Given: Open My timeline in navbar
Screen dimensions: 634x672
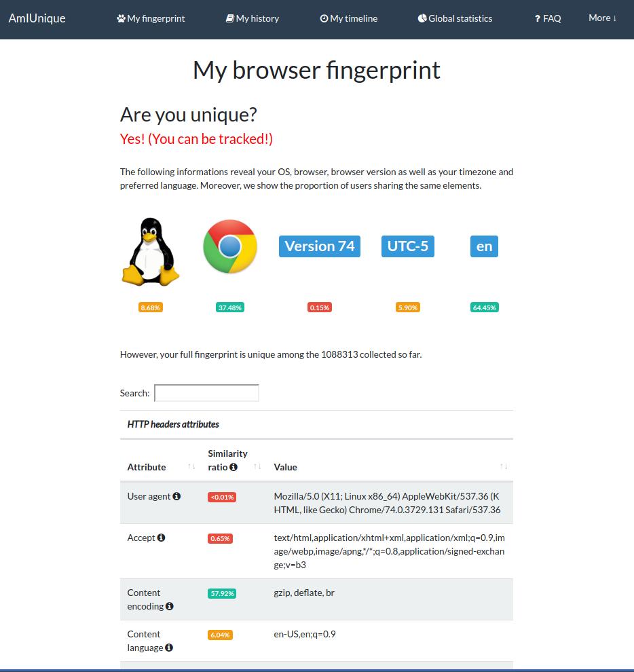Looking at the screenshot, I should (x=348, y=18).
